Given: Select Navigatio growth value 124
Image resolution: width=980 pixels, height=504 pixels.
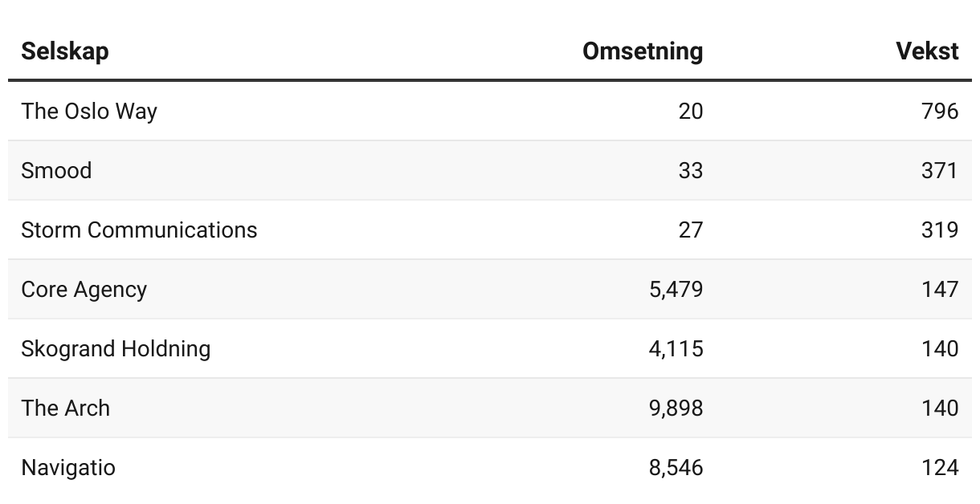Looking at the screenshot, I should (x=940, y=467).
